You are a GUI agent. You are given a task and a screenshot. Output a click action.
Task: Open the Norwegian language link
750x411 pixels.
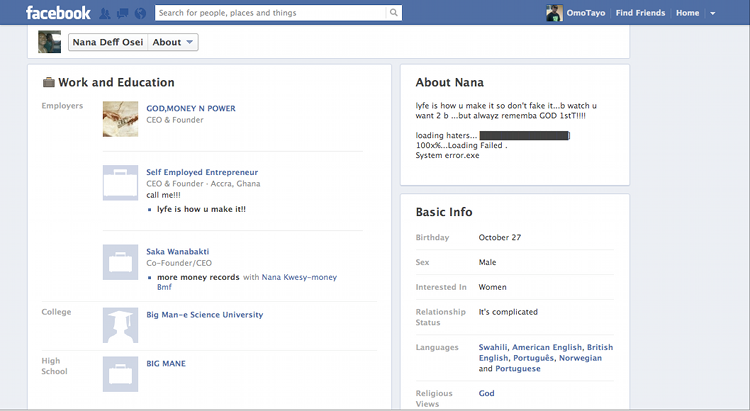(x=580, y=358)
